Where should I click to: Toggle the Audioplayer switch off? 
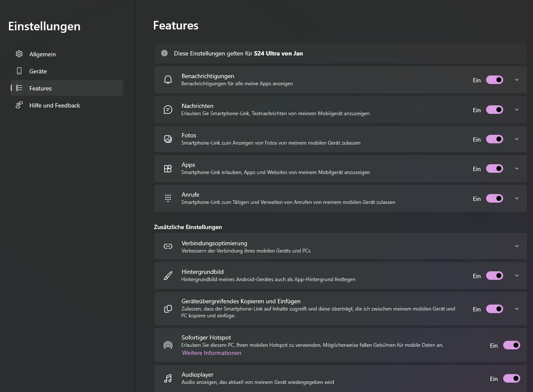click(x=511, y=378)
